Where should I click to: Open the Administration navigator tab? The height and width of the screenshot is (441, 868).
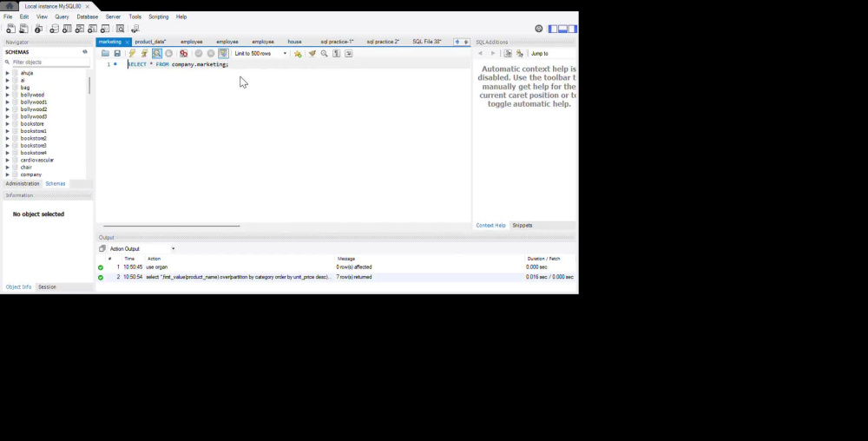23,184
